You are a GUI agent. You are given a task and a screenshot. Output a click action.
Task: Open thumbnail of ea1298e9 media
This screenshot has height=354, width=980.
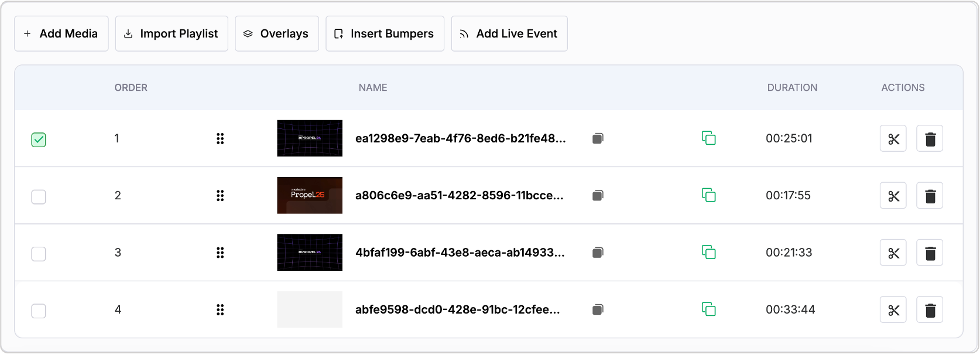click(310, 138)
